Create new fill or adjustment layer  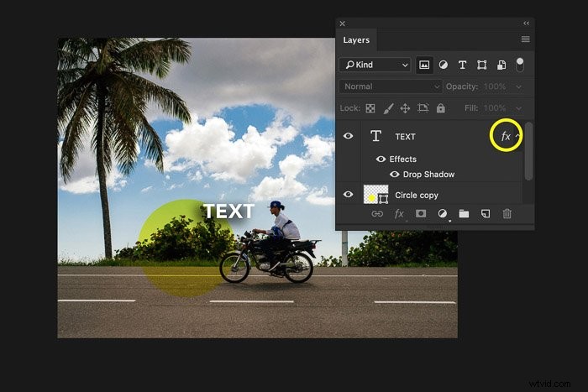[443, 213]
